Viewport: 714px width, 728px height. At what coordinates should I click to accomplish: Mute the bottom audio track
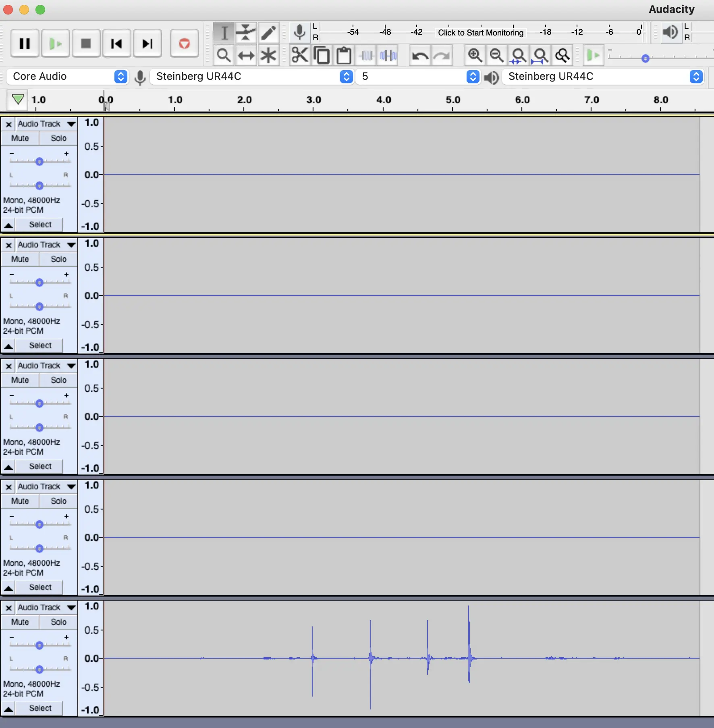click(x=20, y=622)
